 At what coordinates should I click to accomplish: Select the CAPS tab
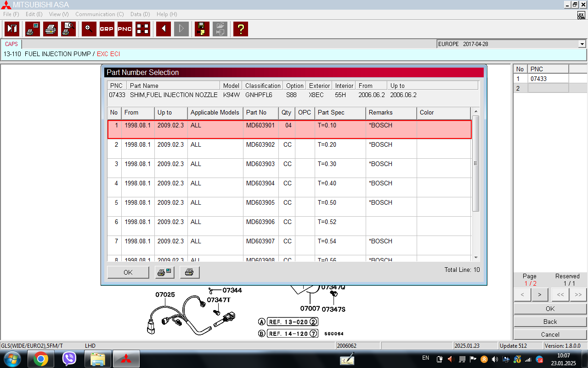click(11, 44)
